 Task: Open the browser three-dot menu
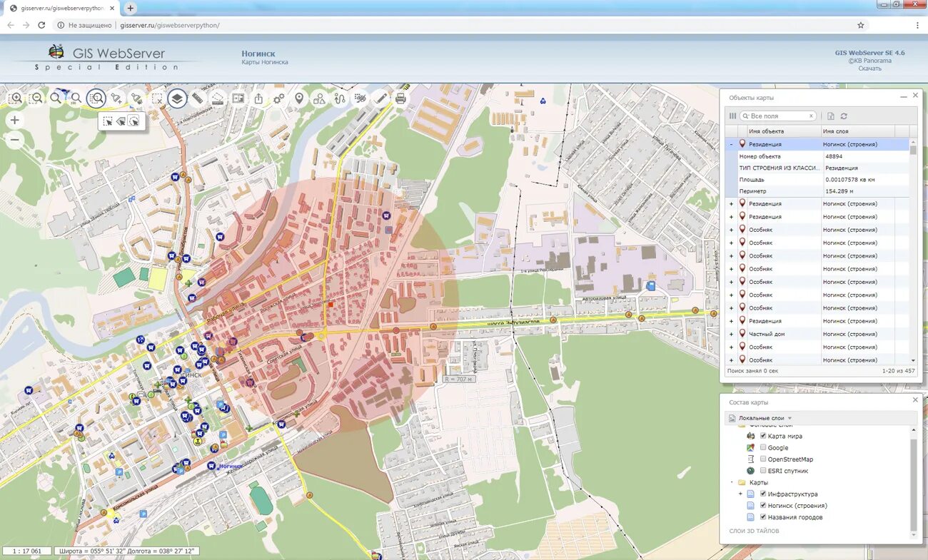click(x=917, y=25)
